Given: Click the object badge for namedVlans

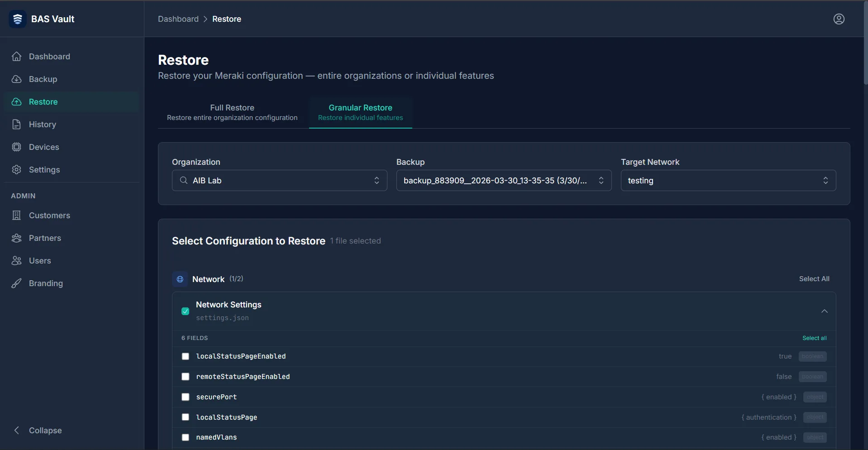Looking at the screenshot, I should (x=815, y=437).
